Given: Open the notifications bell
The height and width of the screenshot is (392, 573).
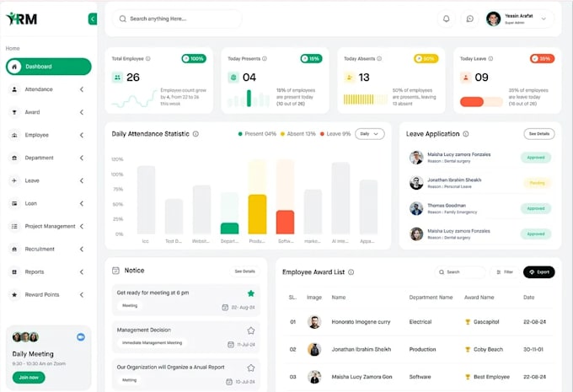Looking at the screenshot, I should 447,19.
